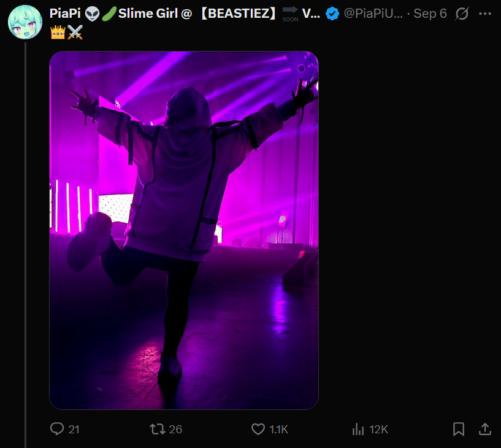Enlarge the purple stage photo

click(184, 230)
